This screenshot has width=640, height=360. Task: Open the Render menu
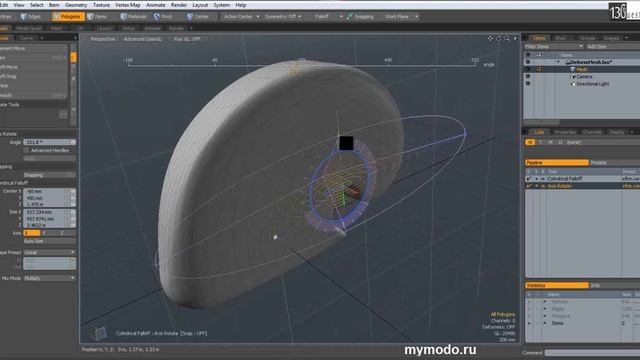coord(179,5)
